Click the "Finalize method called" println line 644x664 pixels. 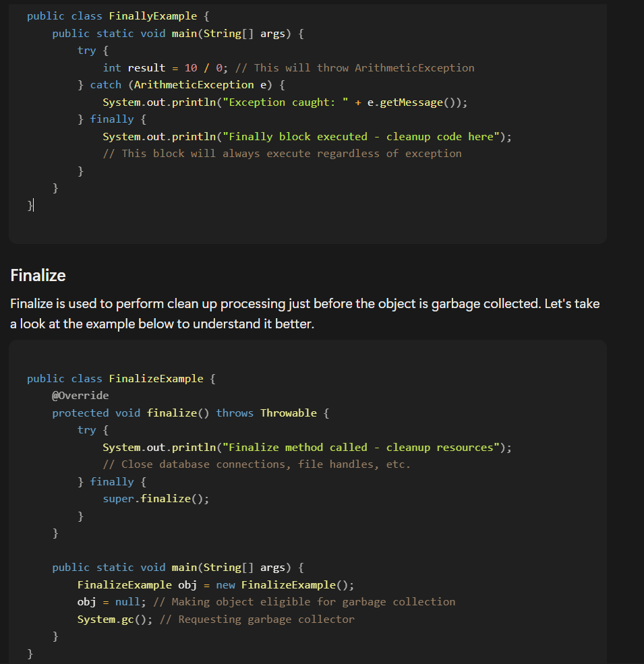[x=307, y=448]
